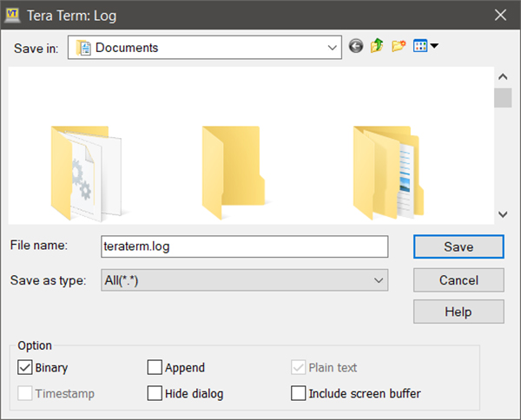
Task: Click the Cancel button
Action: (x=458, y=279)
